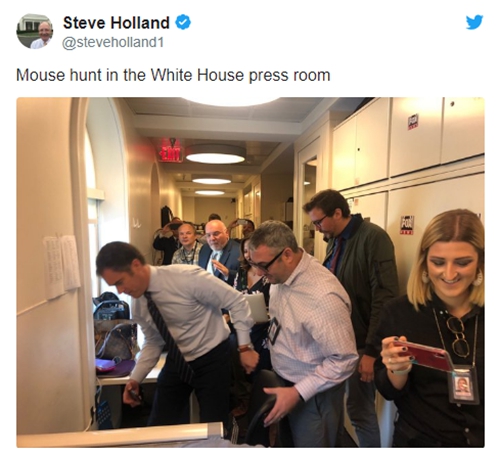
Task: Click the sunglasses hanging on woman's shirt
Action: click(459, 337)
